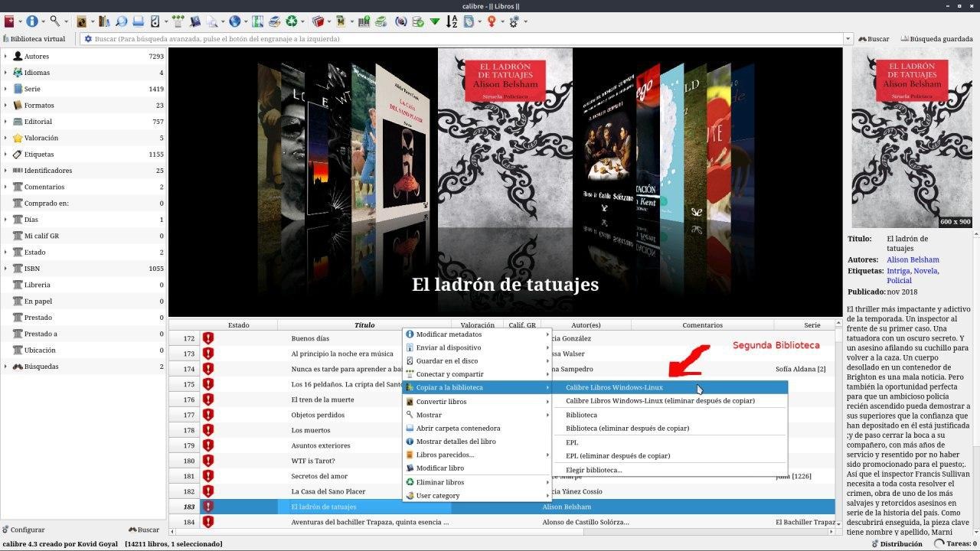Select 'Convertir libros' from context menu
This screenshot has width=980, height=551.
tap(441, 402)
